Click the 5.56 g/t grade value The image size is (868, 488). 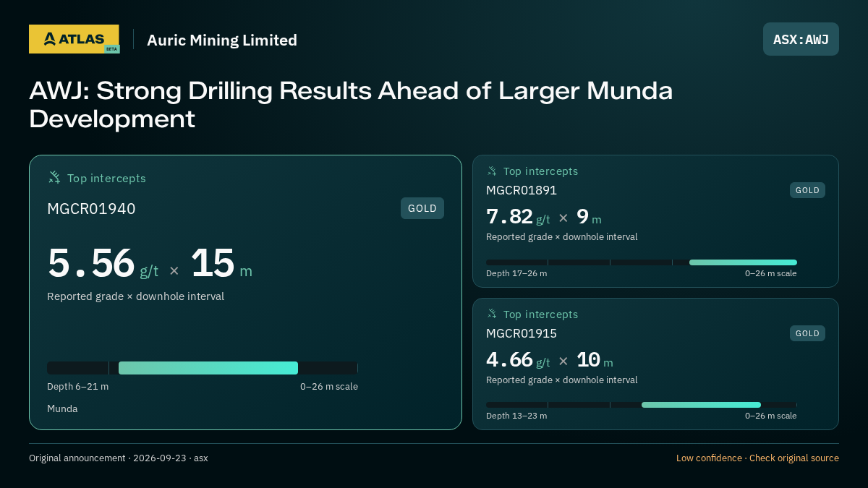[103, 263]
